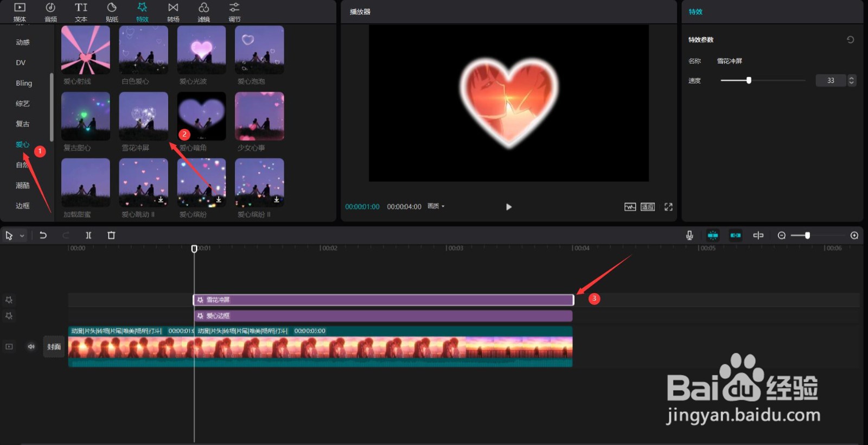Image resolution: width=868 pixels, height=445 pixels.
Task: Open the 文本 text tab
Action: pyautogui.click(x=81, y=12)
